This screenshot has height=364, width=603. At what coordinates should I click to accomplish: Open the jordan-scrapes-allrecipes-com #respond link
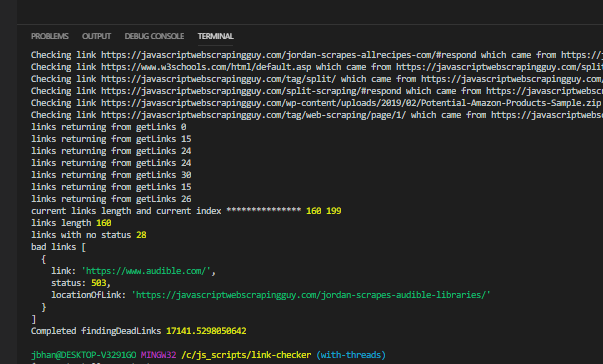click(288, 55)
